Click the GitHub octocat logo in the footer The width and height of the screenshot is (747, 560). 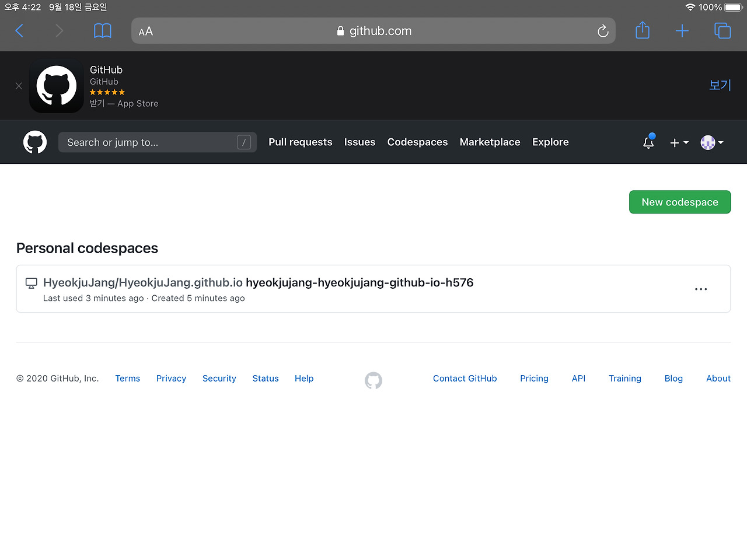click(x=373, y=380)
